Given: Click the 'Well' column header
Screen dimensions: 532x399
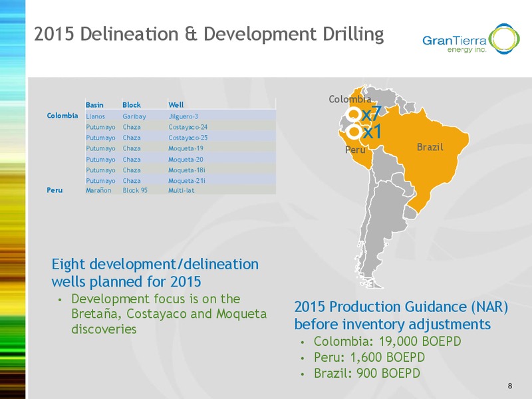Looking at the screenshot, I should click(x=176, y=105).
